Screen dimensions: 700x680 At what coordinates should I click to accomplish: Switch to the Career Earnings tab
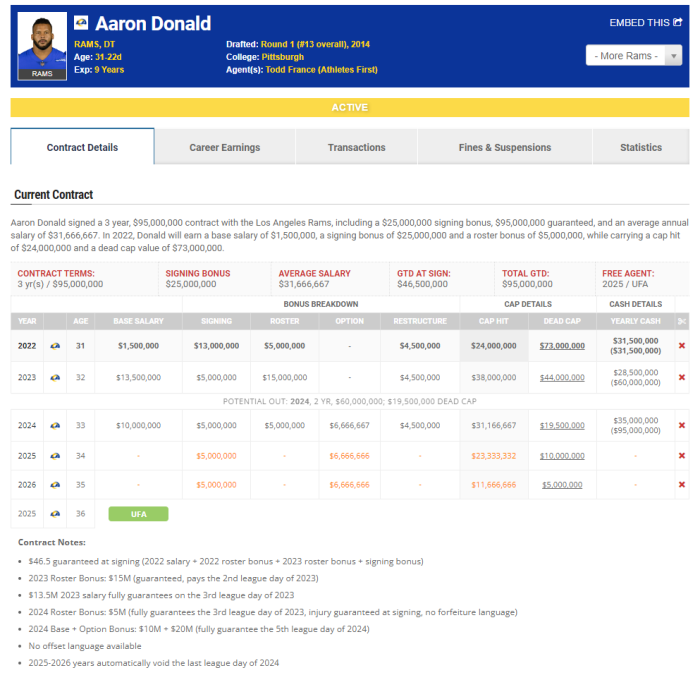click(224, 147)
